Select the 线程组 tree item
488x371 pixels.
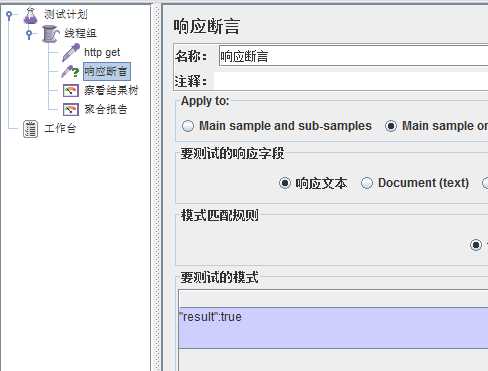pyautogui.click(x=80, y=33)
